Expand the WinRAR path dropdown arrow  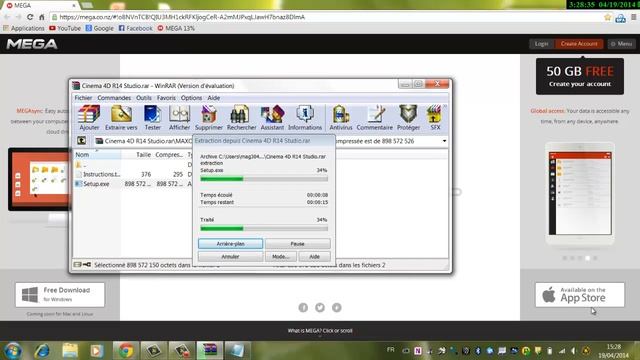point(444,141)
